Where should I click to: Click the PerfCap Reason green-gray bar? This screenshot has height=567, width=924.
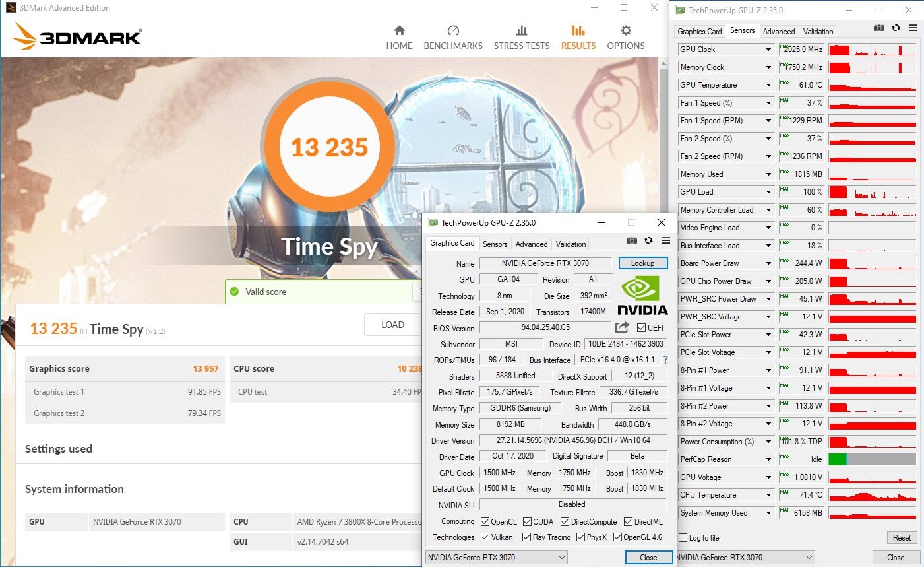coord(873,459)
